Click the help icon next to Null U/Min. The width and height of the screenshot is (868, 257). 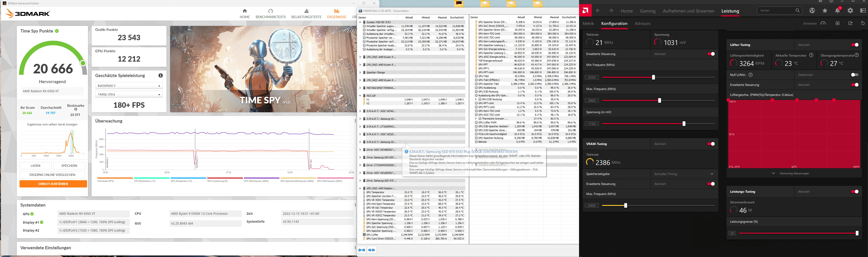[751, 75]
